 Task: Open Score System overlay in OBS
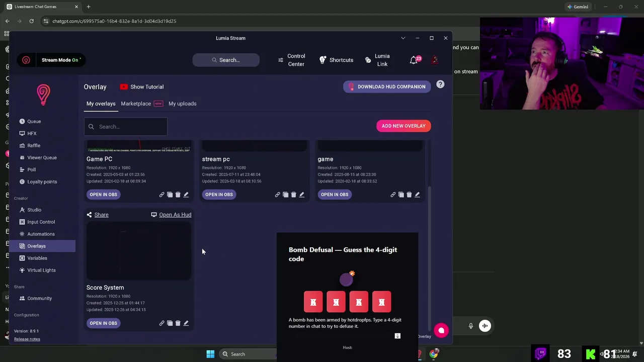coord(103,323)
